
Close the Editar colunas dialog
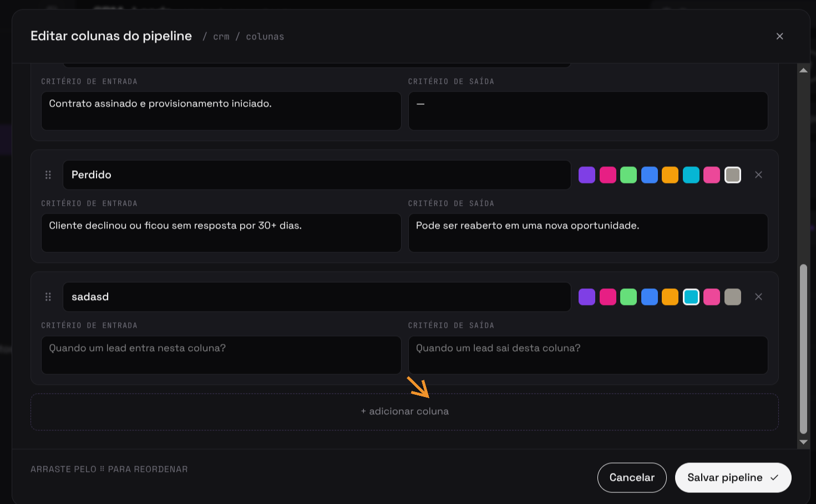tap(779, 36)
